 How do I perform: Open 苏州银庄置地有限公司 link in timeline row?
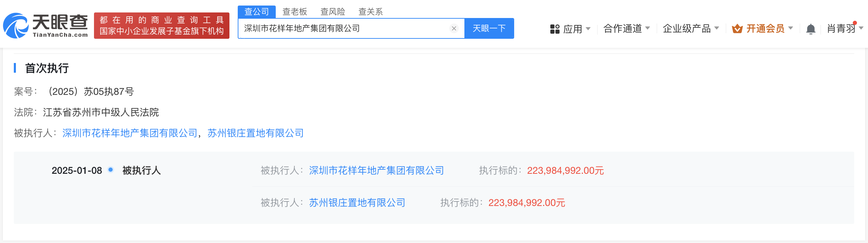click(x=357, y=203)
